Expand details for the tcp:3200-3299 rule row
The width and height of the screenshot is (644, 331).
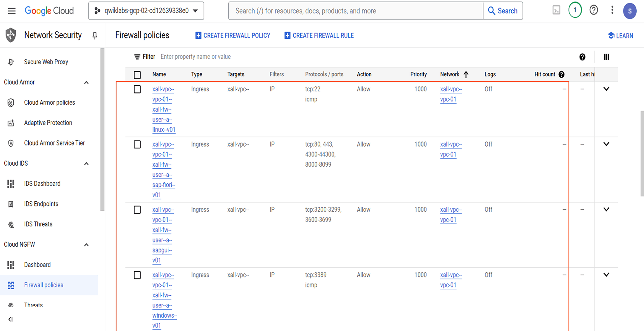coord(606,209)
